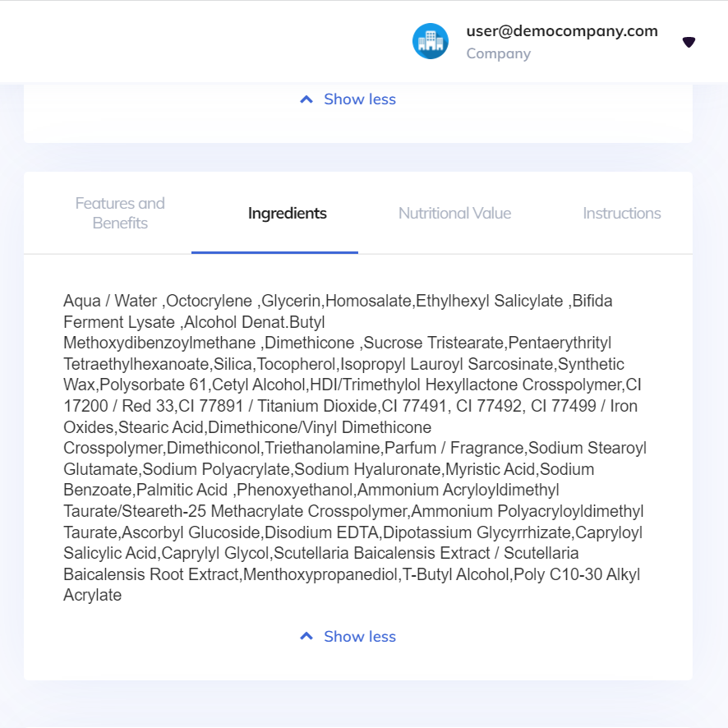Click the user@democompany.com account email
Image resolution: width=728 pixels, height=728 pixels.
pos(562,31)
